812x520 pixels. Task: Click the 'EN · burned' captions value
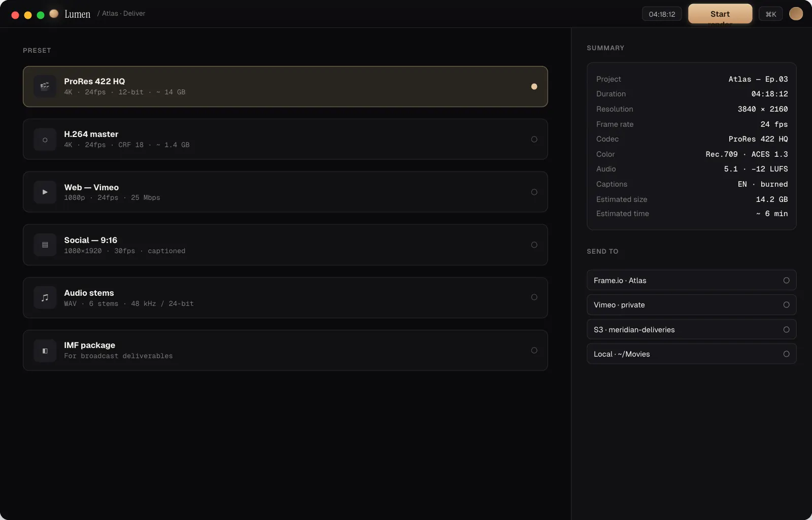point(763,184)
